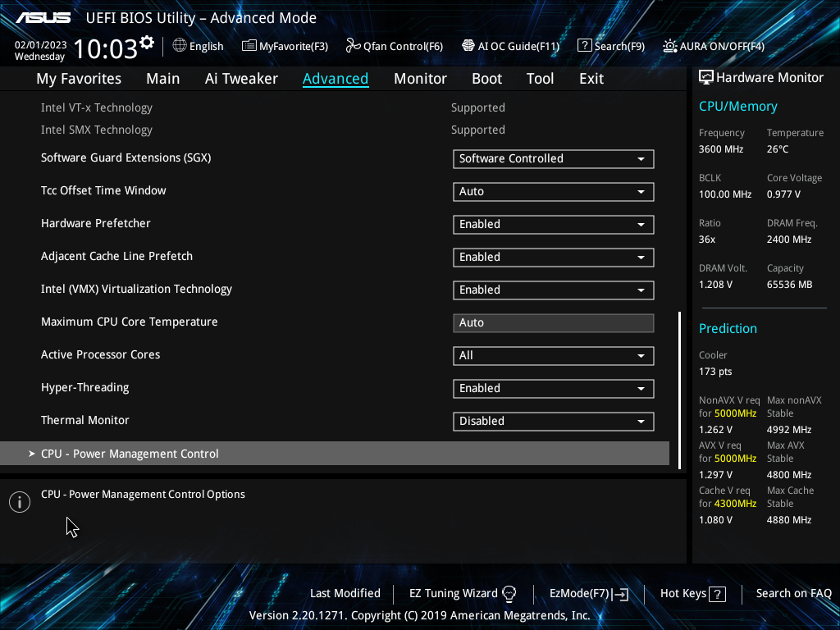Click the 65536 MB capacity value
The height and width of the screenshot is (630, 840).
[x=790, y=285]
